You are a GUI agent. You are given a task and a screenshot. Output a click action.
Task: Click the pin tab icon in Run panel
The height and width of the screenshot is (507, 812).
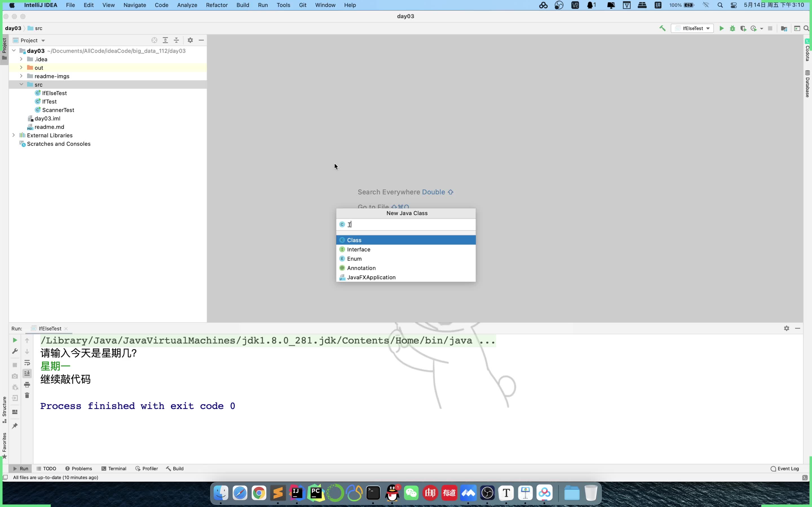15,426
